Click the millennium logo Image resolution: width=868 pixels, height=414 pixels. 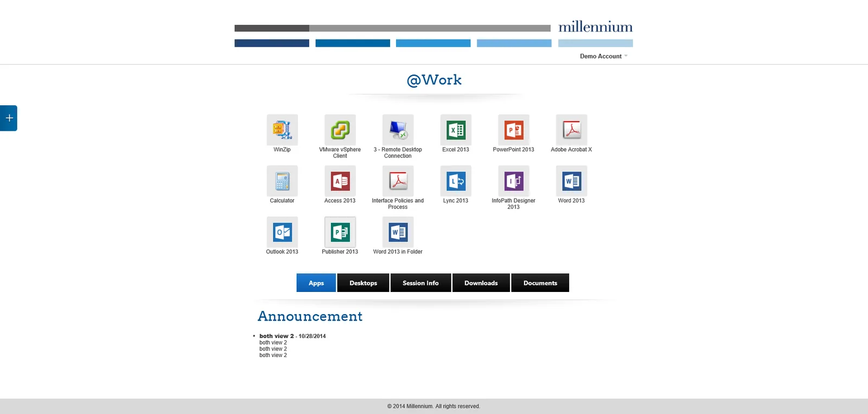pos(595,27)
